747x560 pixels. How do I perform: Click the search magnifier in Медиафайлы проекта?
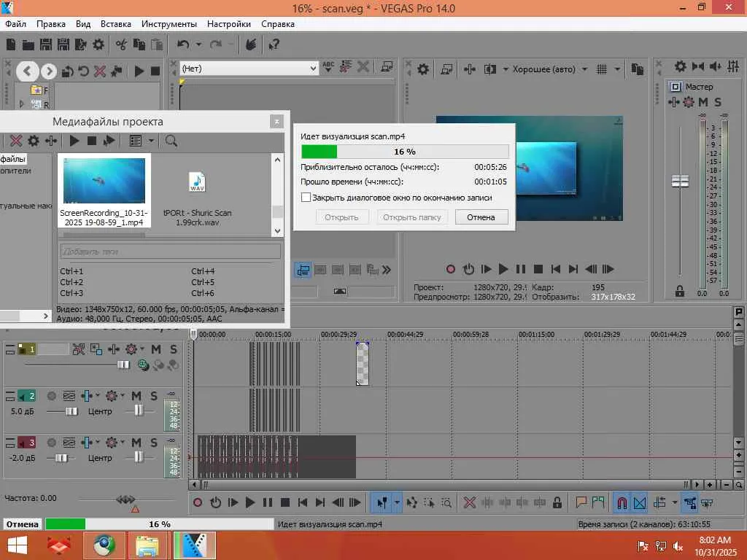click(x=171, y=141)
